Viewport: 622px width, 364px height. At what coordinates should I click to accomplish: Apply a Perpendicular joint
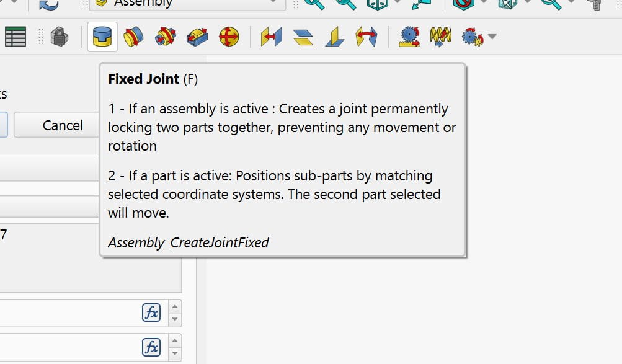click(x=335, y=38)
